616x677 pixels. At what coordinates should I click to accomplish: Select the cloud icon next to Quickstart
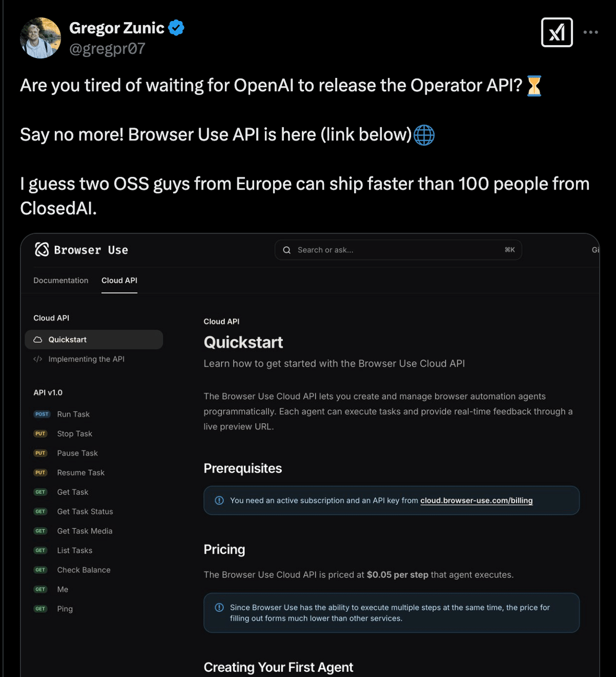(37, 339)
